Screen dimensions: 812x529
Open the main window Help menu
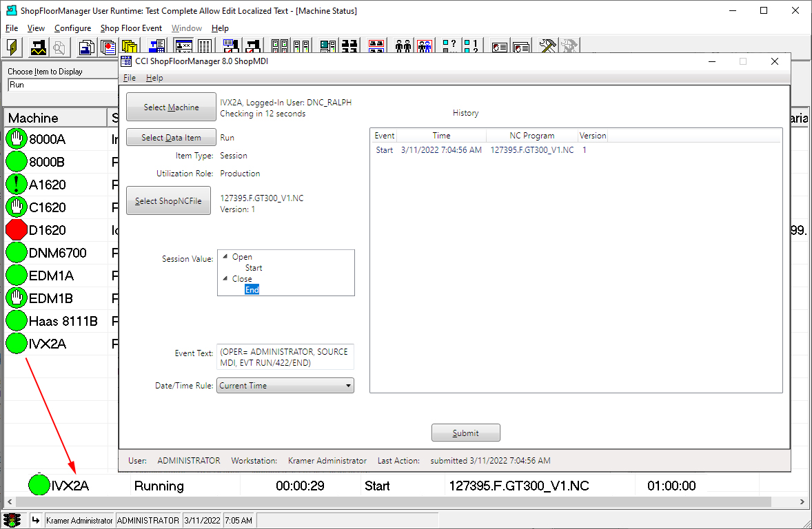point(220,28)
